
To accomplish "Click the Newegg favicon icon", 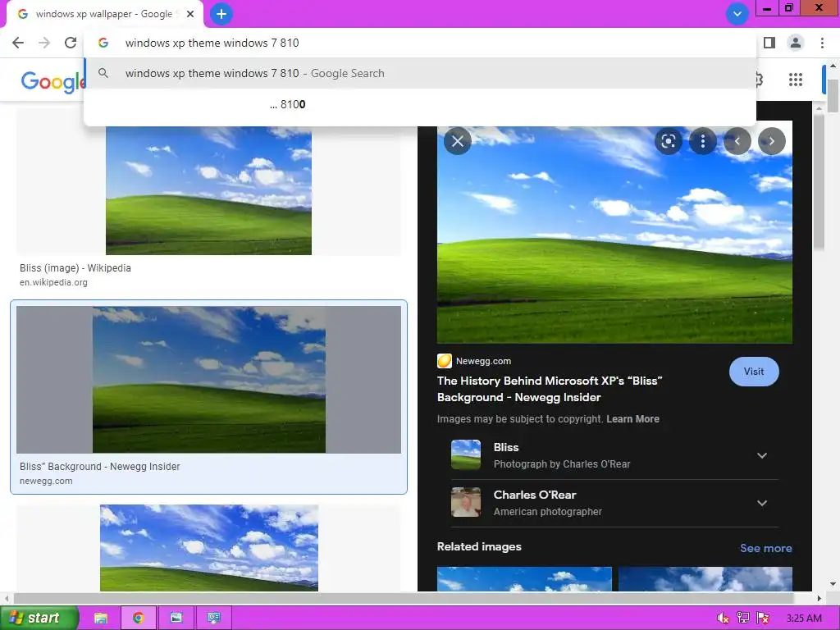I will pos(445,361).
